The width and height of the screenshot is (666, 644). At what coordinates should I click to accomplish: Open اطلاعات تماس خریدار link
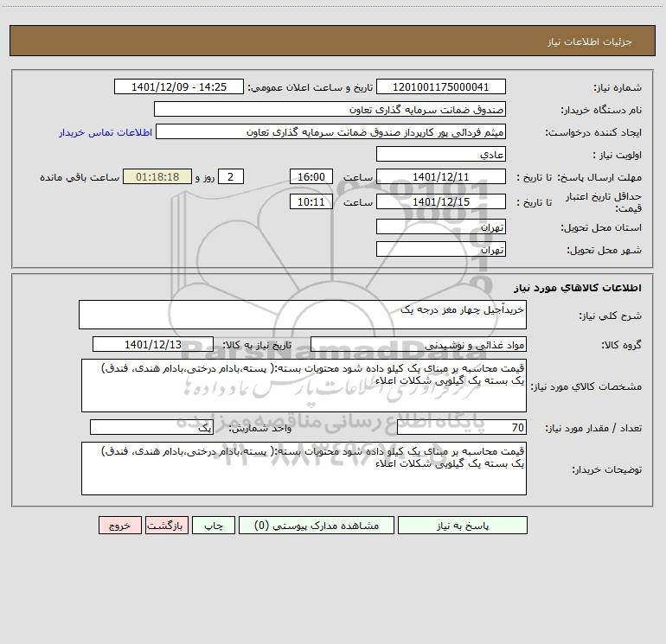pyautogui.click(x=106, y=132)
